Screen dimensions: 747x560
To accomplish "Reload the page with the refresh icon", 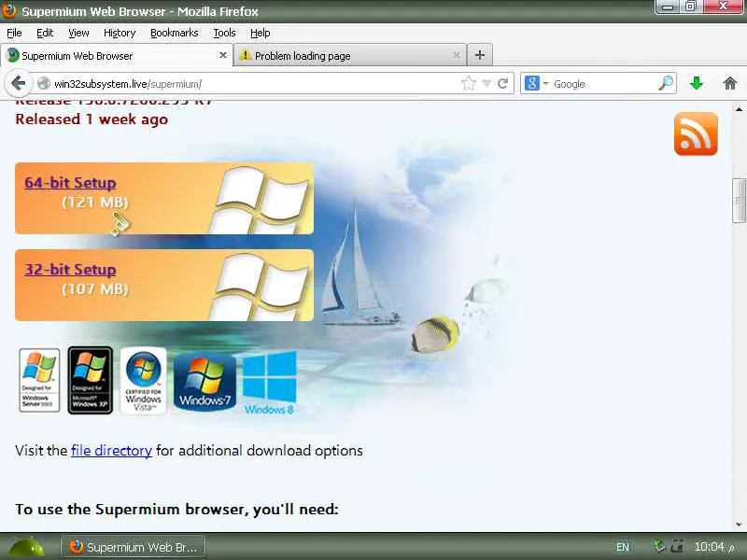I will [x=502, y=84].
